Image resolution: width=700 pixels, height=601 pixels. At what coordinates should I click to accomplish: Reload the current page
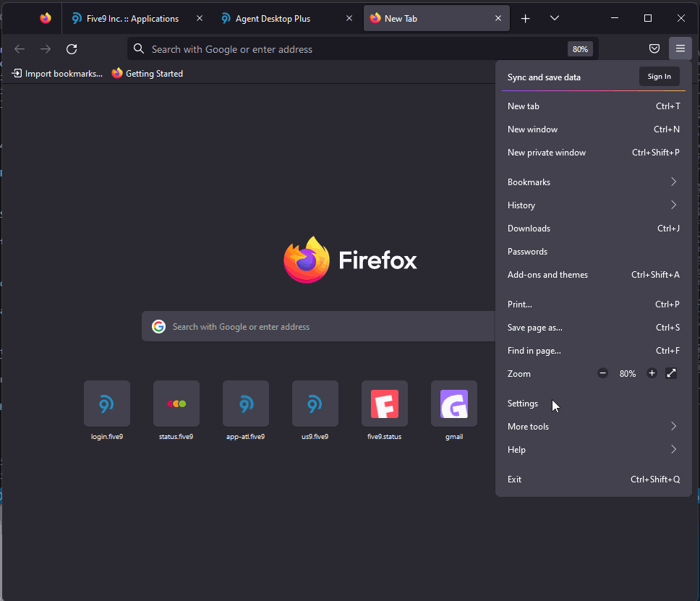[x=72, y=49]
